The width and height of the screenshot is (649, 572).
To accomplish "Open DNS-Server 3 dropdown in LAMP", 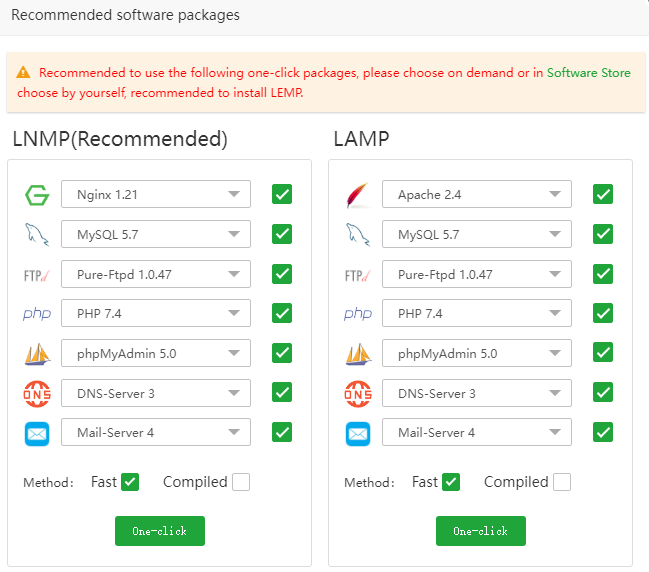I will 477,393.
